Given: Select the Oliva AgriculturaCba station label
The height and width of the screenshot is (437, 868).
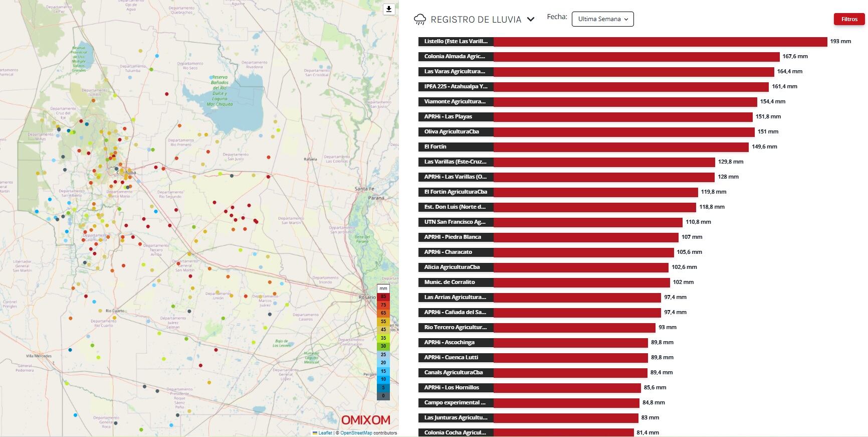Looking at the screenshot, I should 456,132.
